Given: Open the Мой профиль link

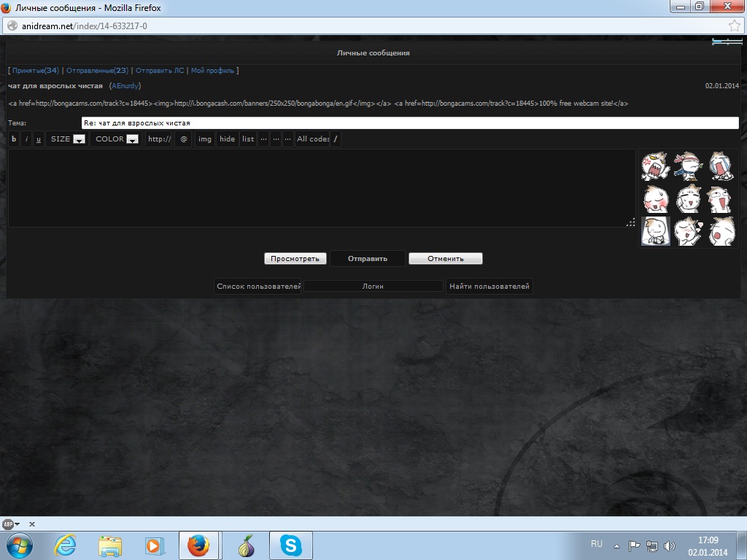Looking at the screenshot, I should tap(212, 71).
